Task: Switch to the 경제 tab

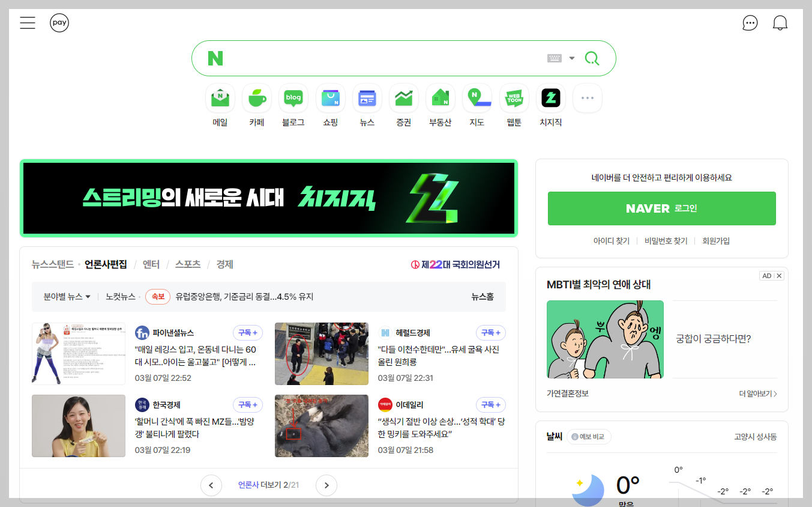Action: (225, 264)
